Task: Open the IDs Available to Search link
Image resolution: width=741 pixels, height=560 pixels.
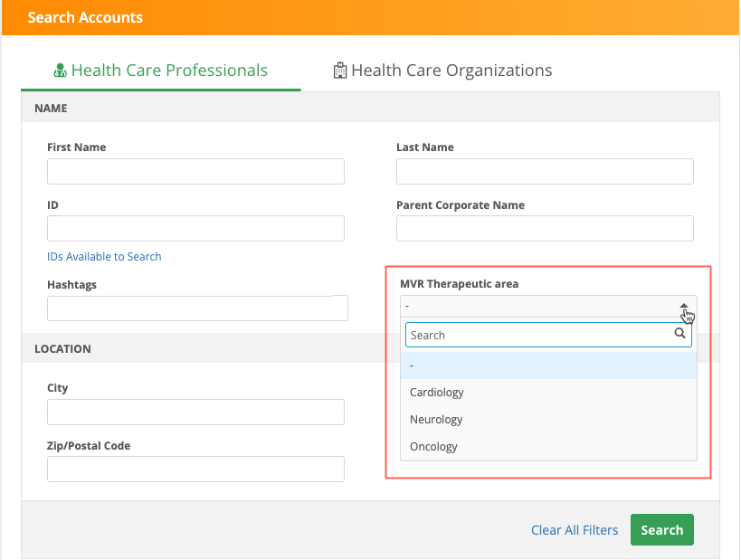Action: [x=104, y=257]
